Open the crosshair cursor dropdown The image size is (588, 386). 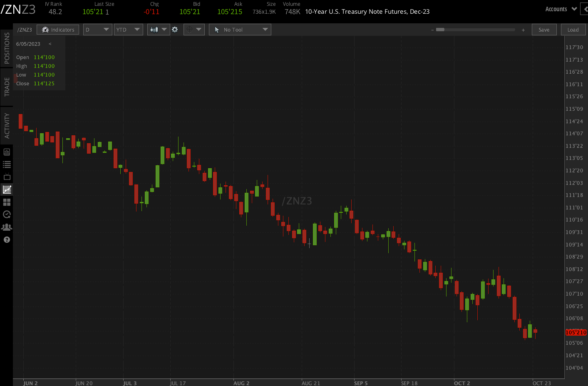coord(194,30)
